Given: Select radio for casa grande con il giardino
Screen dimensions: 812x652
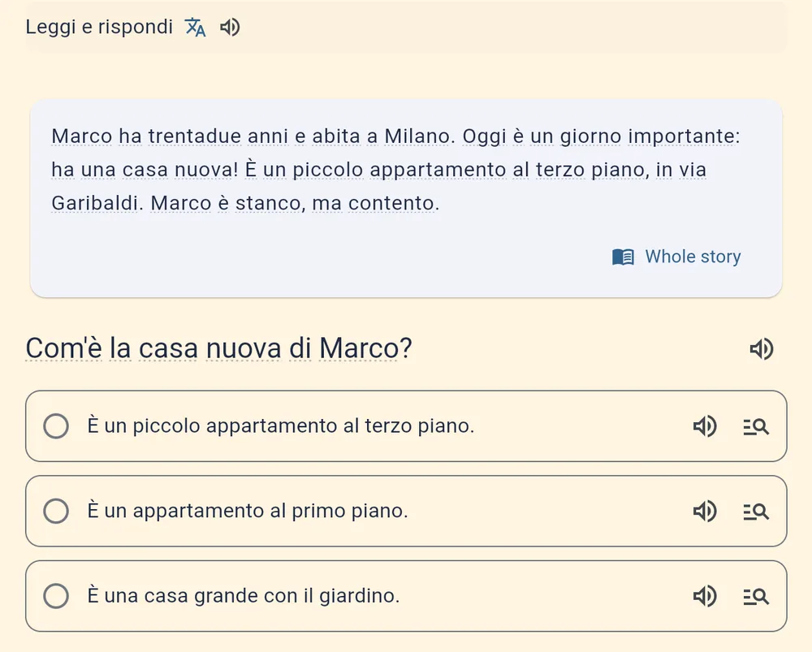Looking at the screenshot, I should pyautogui.click(x=56, y=596).
